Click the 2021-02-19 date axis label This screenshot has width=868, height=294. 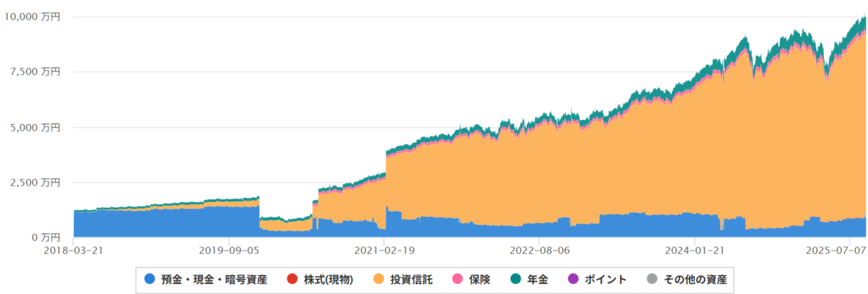(384, 249)
